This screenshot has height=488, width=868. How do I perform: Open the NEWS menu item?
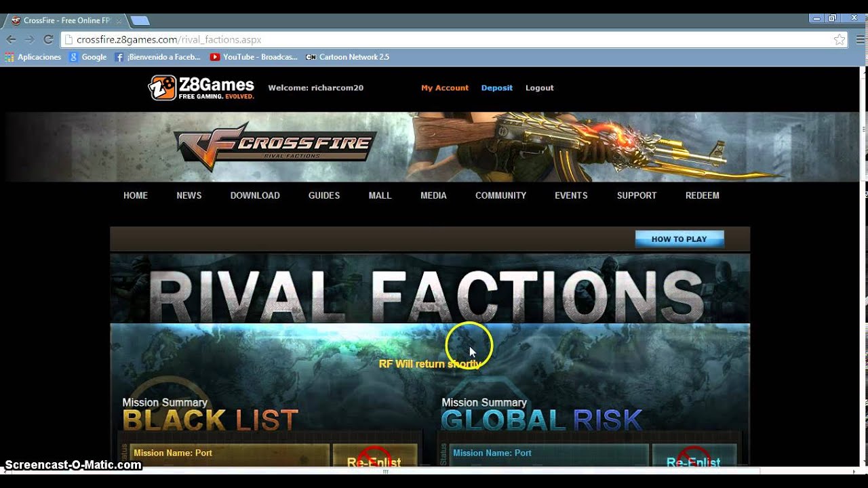[x=189, y=195]
